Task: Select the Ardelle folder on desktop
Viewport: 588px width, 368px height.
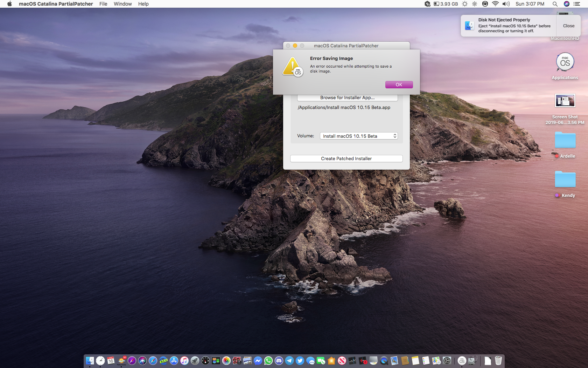Action: tap(565, 140)
